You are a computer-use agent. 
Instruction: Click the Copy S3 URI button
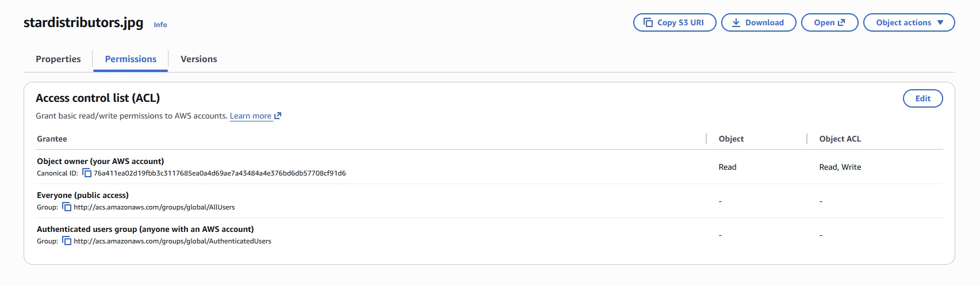[674, 22]
